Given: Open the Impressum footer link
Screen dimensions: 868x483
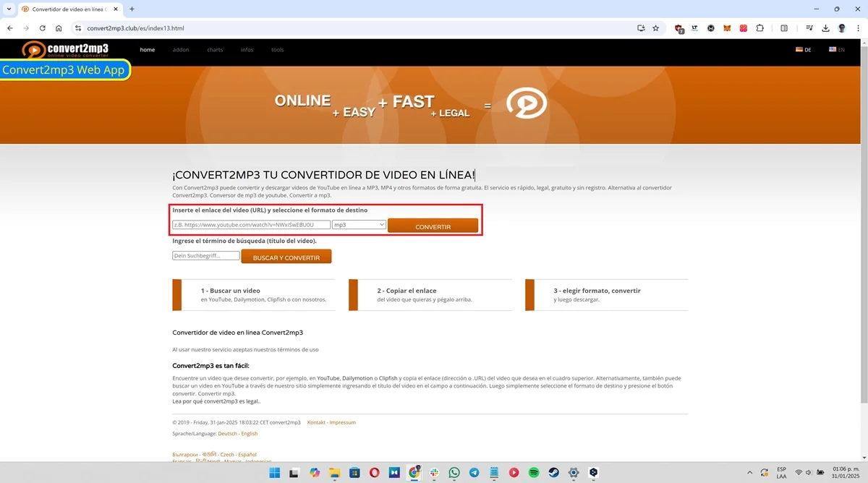Looking at the screenshot, I should tap(341, 422).
